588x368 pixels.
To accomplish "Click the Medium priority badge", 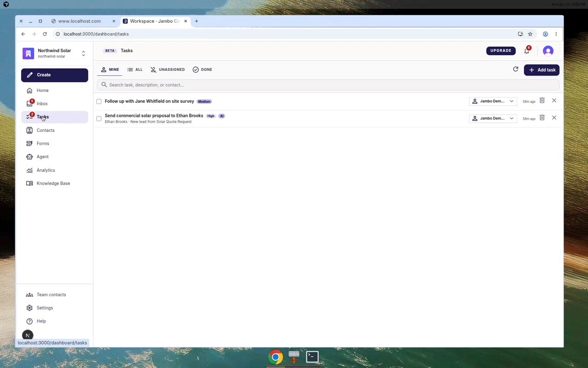I will point(204,102).
